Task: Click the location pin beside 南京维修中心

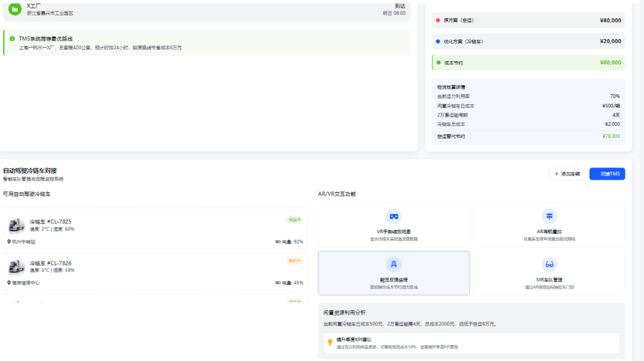Action: click(8, 283)
